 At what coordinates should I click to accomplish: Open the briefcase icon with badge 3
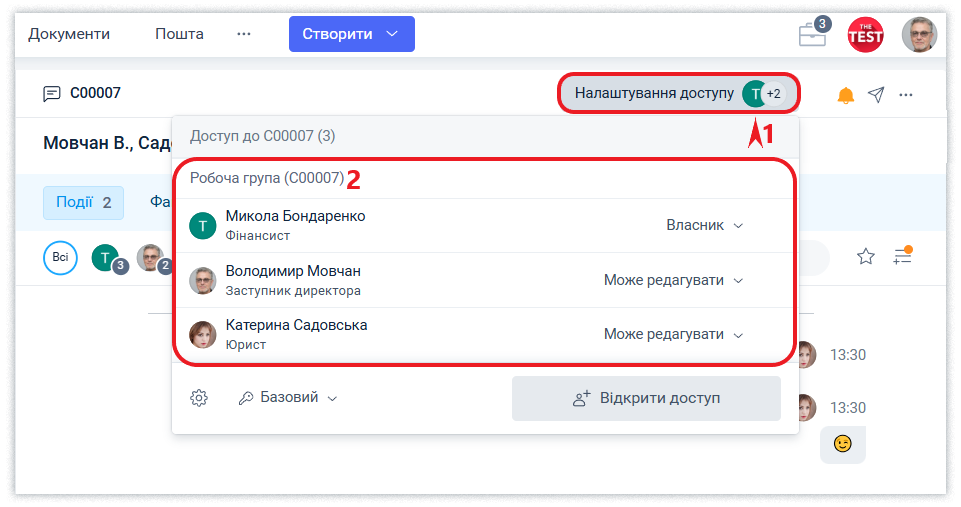[812, 35]
